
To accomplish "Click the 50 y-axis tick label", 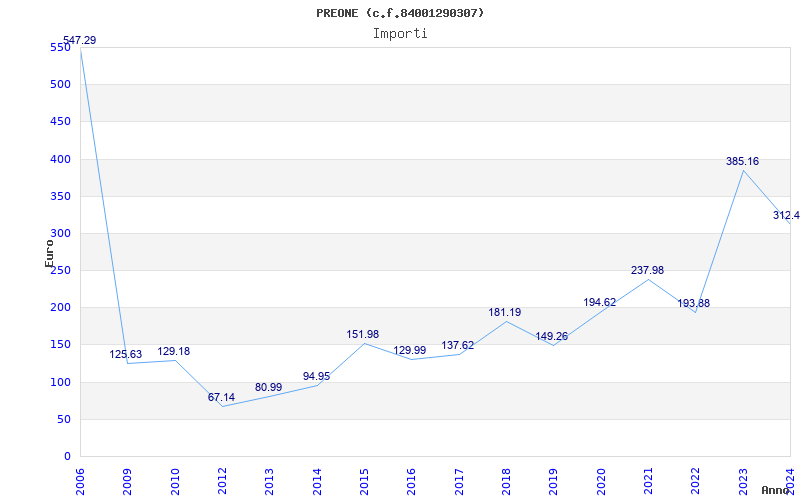I will point(64,419).
